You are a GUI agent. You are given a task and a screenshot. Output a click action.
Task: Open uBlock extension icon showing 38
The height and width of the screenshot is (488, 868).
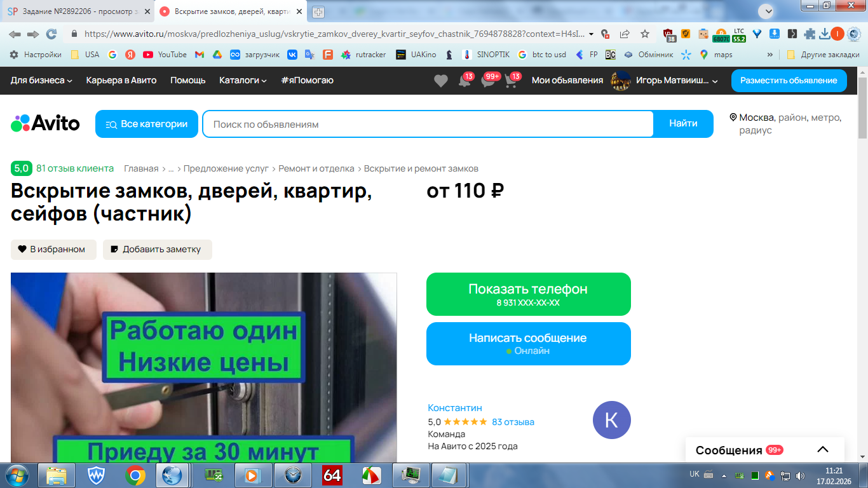[668, 34]
